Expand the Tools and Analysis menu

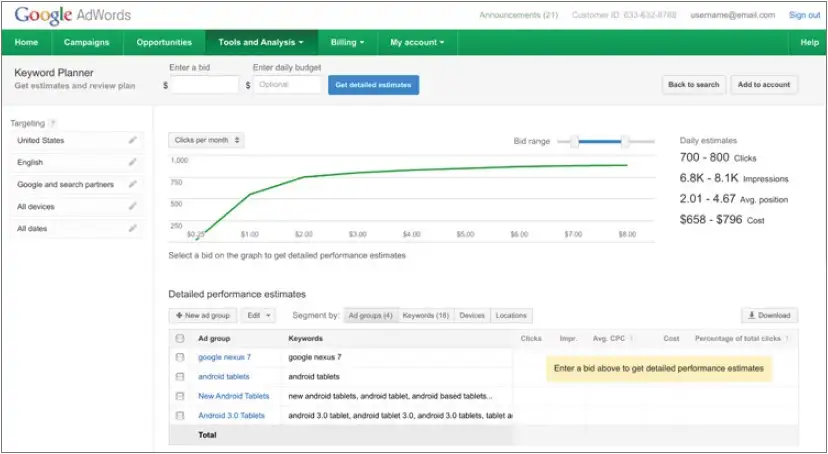(x=261, y=42)
